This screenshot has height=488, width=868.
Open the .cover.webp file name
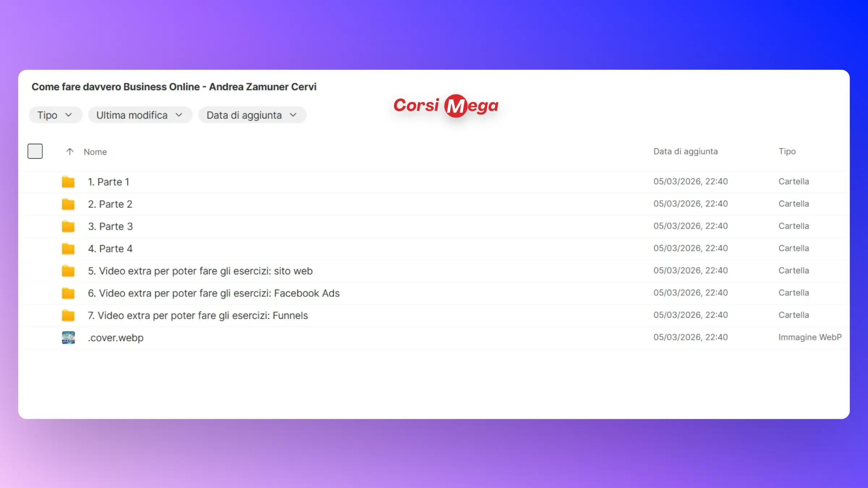click(x=116, y=338)
